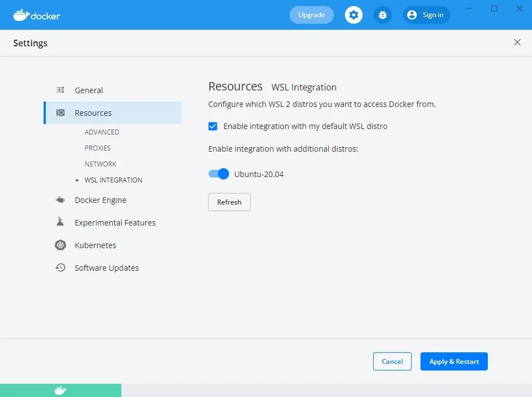The image size is (532, 397).
Task: Click the Cancel button
Action: tap(392, 361)
